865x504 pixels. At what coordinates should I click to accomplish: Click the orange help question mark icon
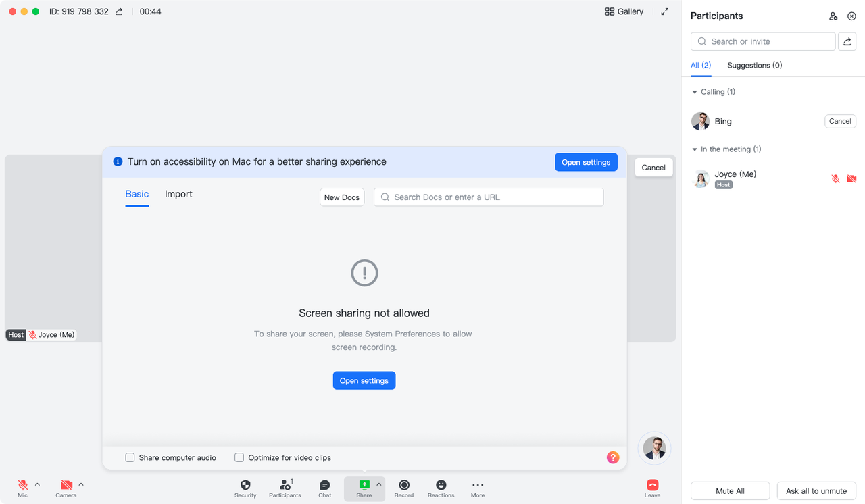tap(613, 457)
